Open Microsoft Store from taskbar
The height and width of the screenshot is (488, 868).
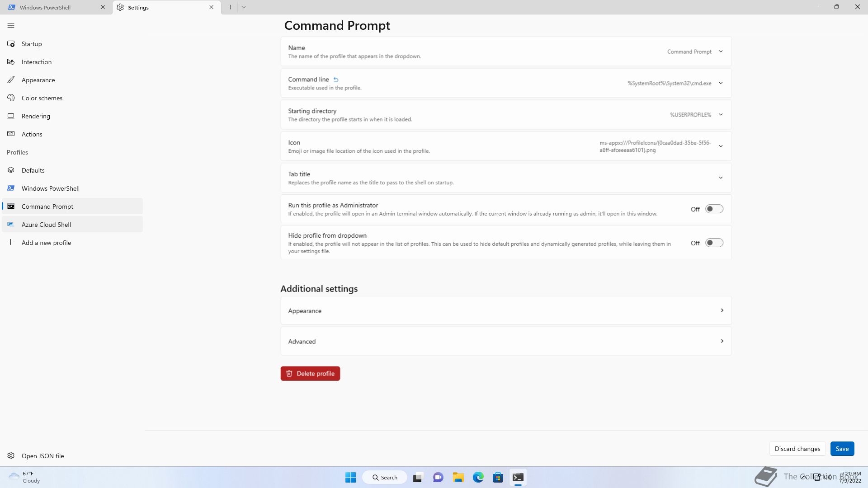498,478
